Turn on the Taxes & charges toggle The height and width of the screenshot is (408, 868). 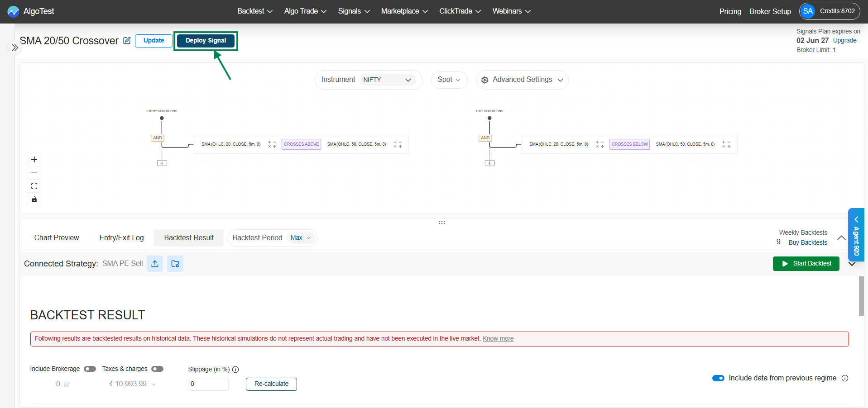tap(157, 369)
